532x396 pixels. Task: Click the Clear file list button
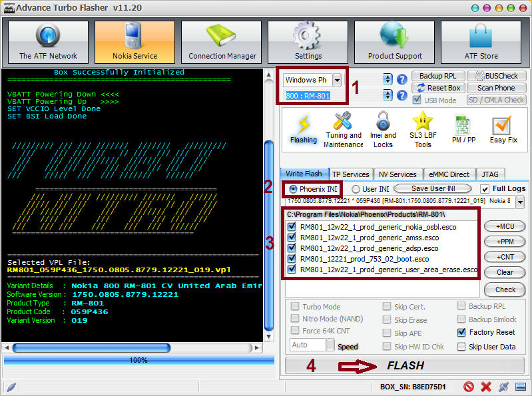(505, 272)
